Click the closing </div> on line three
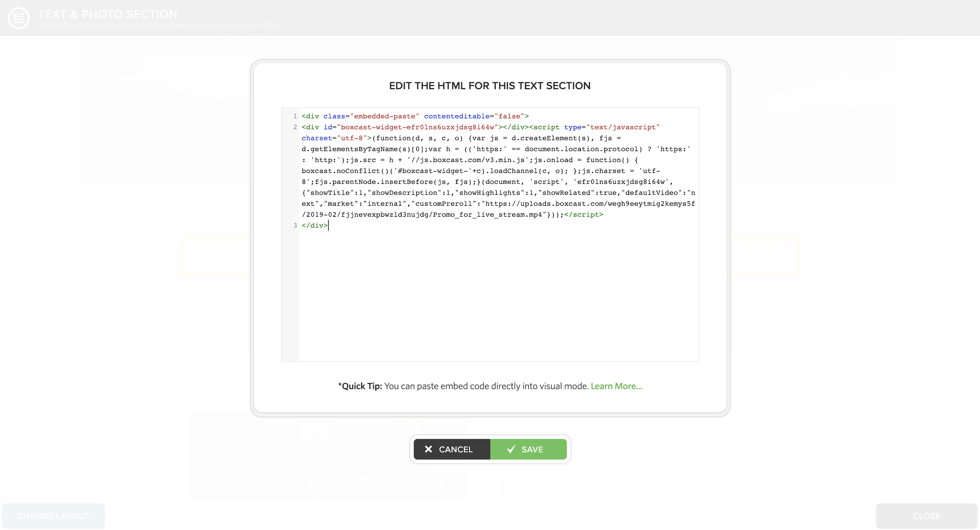 point(314,226)
